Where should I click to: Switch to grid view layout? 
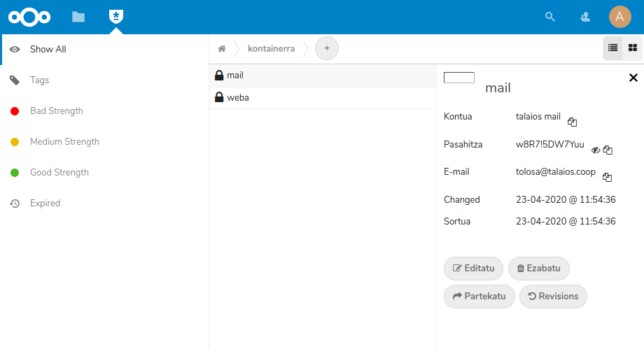point(632,48)
